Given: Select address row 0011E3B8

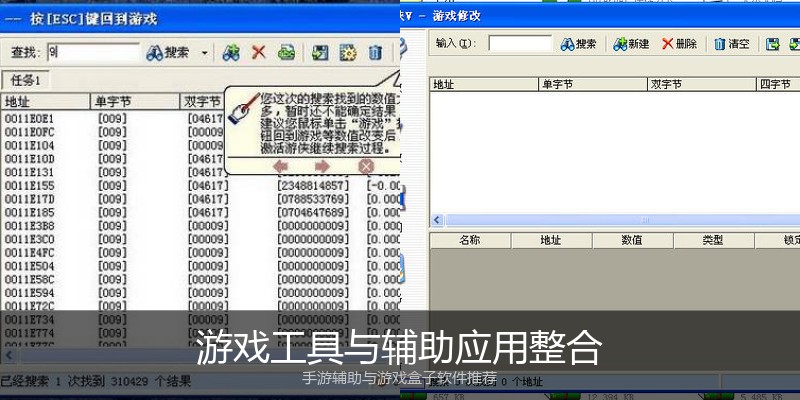Looking at the screenshot, I should point(30,226).
